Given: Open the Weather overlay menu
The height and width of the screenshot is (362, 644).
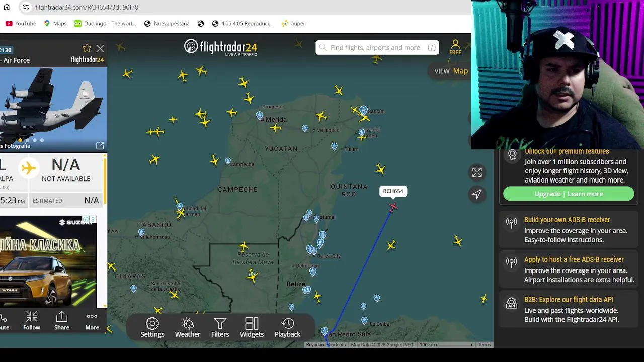Looking at the screenshot, I should click(x=188, y=327).
